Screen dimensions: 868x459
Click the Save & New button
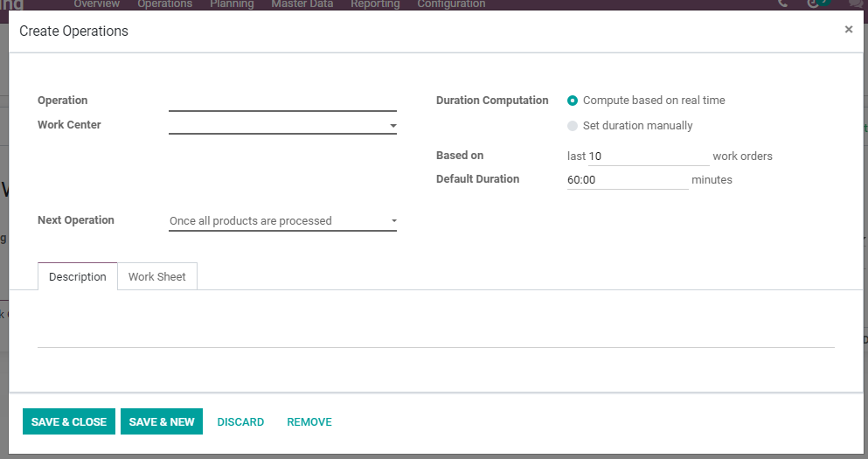[x=162, y=421]
